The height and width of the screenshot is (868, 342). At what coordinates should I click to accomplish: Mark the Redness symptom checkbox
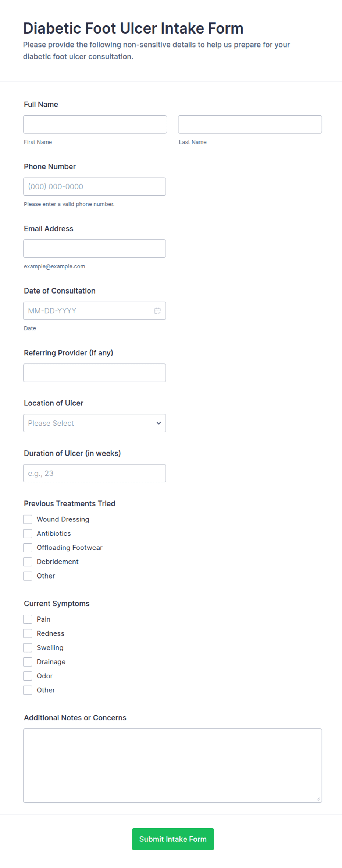pyautogui.click(x=28, y=633)
